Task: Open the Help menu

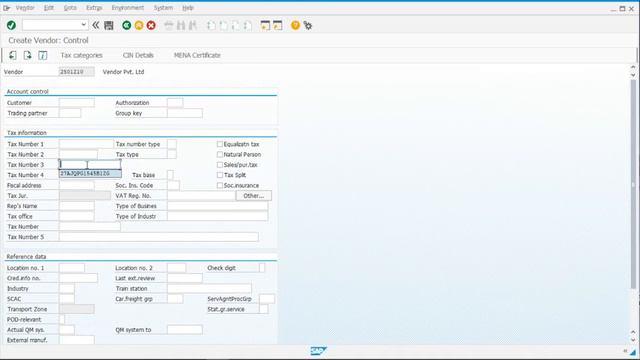Action: click(x=188, y=8)
